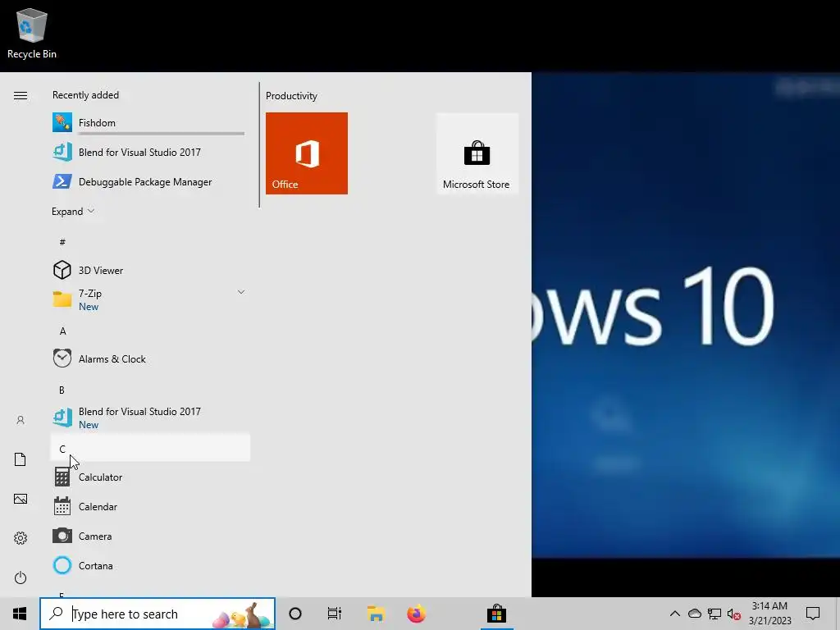Screen dimensions: 840x630
Task: Open Microsoft Store on taskbar
Action: click(496, 614)
